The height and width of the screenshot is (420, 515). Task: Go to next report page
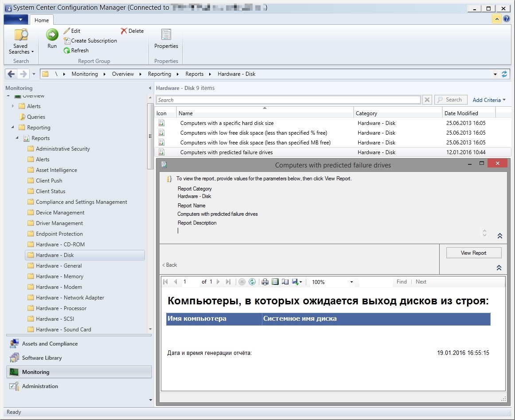click(218, 282)
